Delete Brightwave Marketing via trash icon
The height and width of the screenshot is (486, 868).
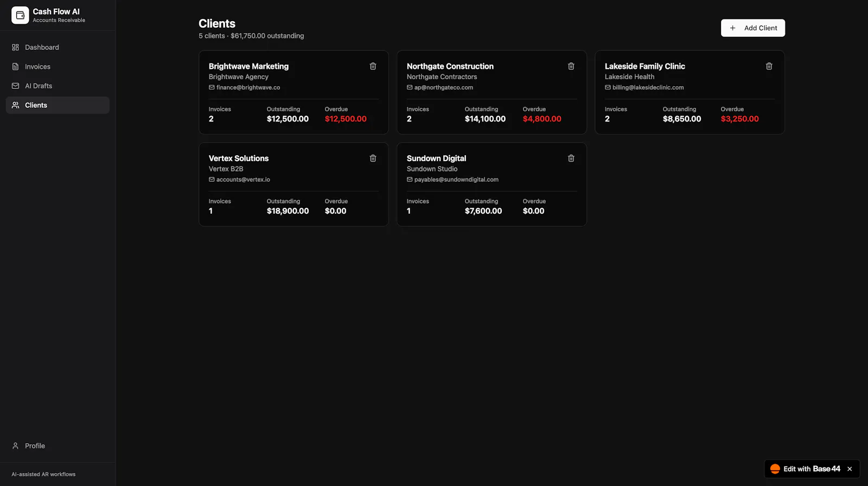coord(373,66)
